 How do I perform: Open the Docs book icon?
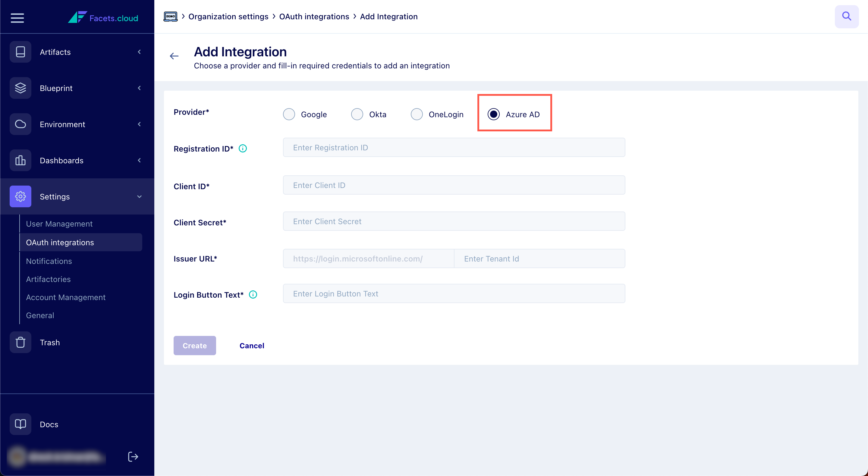pyautogui.click(x=20, y=424)
